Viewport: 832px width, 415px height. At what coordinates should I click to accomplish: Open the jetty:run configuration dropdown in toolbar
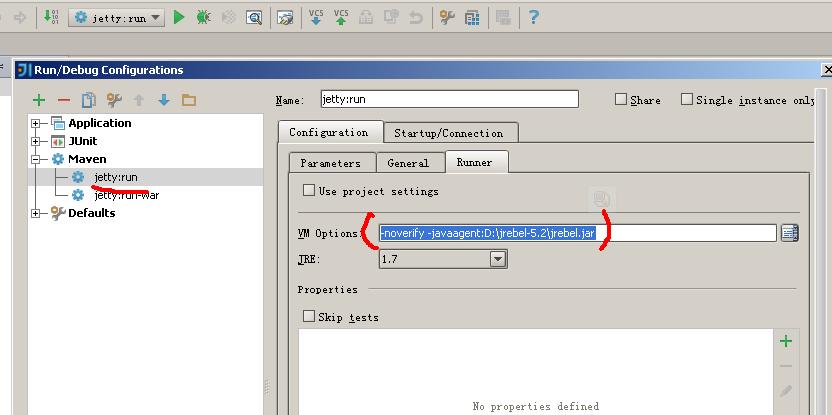pyautogui.click(x=116, y=18)
